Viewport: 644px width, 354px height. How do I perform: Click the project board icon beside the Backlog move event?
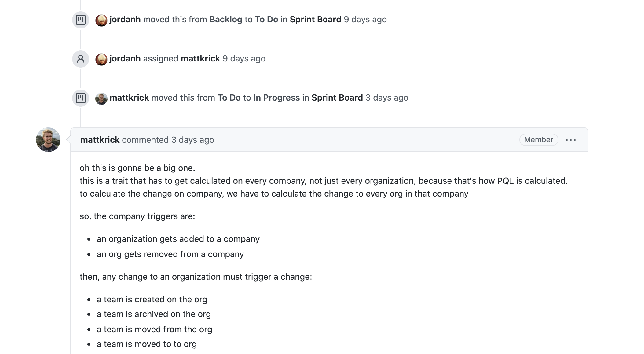(x=81, y=19)
